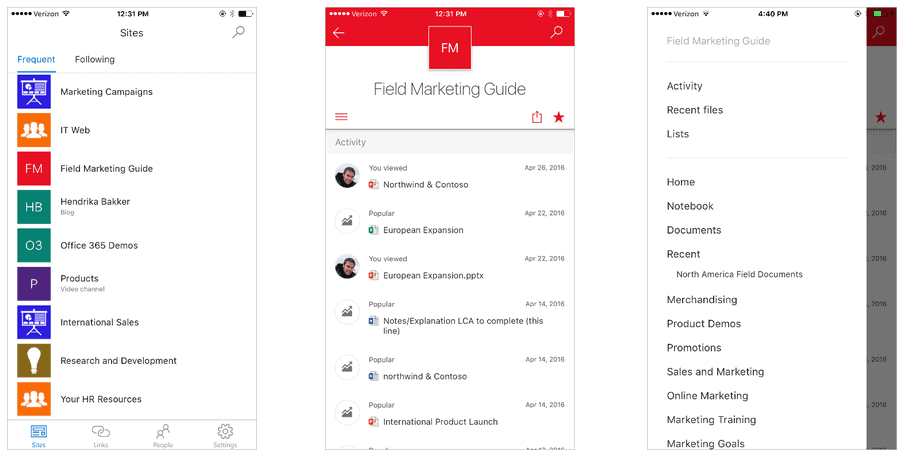Open Notebook in the side menu

tap(690, 206)
